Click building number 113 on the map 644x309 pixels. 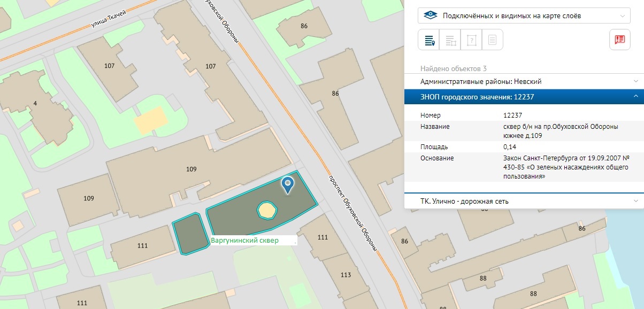click(346, 275)
